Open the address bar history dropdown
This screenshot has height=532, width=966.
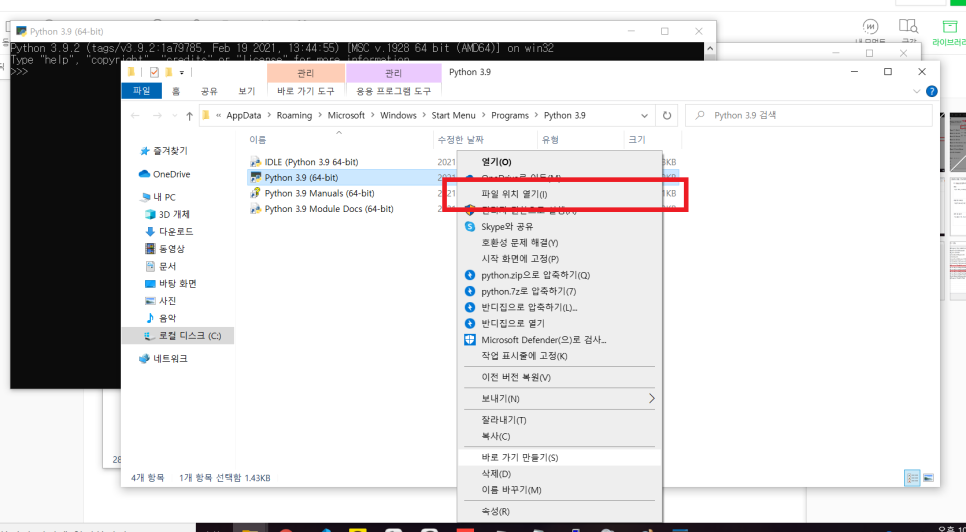[644, 116]
